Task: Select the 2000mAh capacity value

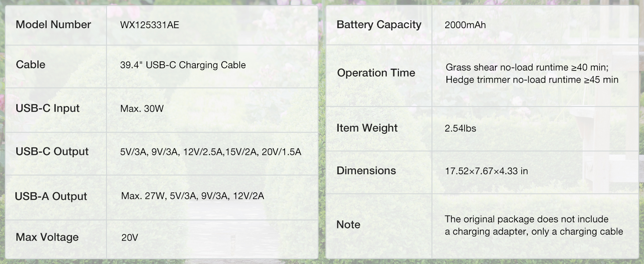Action: (x=465, y=25)
